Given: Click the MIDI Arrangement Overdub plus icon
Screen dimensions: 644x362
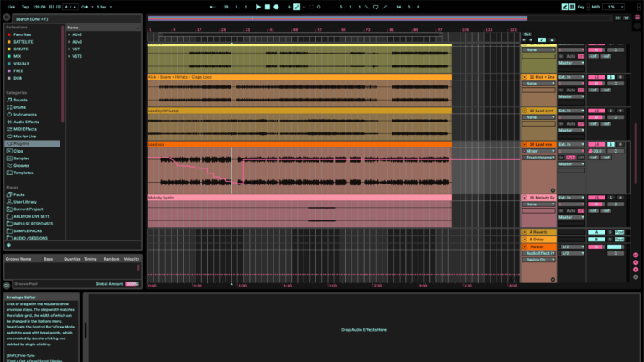Looking at the screenshot, I should pos(289,7).
